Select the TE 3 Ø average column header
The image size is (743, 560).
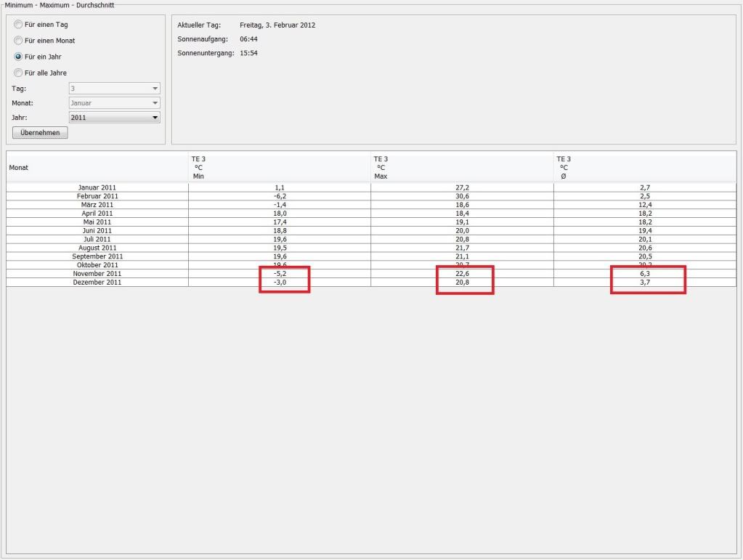tap(644, 167)
